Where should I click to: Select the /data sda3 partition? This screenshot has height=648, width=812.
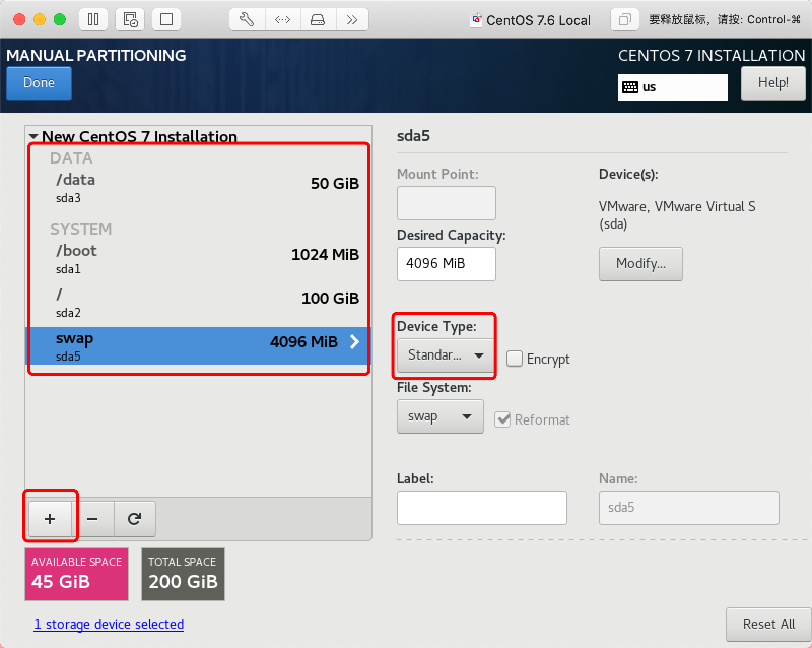point(198,188)
